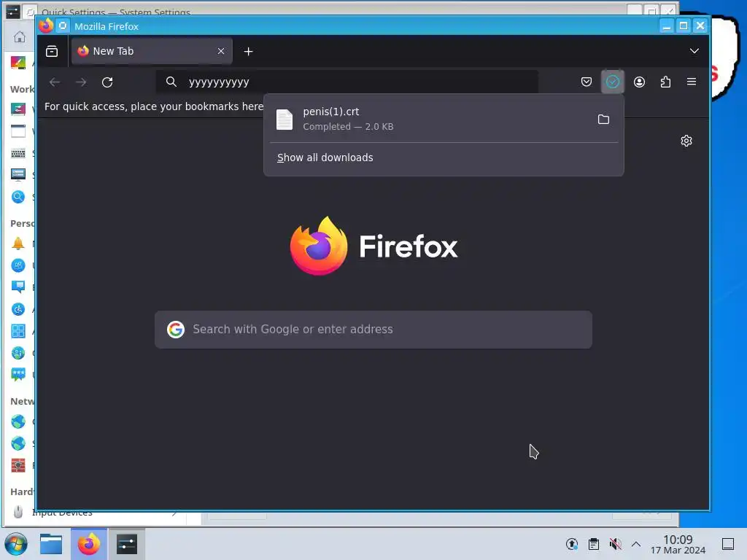Save to Pocket icon in toolbar
Screen dimensions: 747x560
587,82
